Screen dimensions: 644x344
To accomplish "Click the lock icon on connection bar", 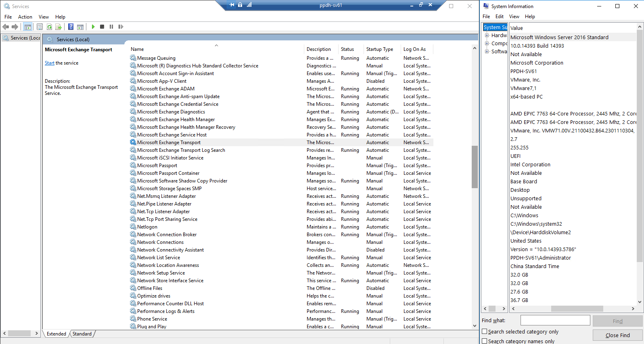I will click(x=240, y=5).
